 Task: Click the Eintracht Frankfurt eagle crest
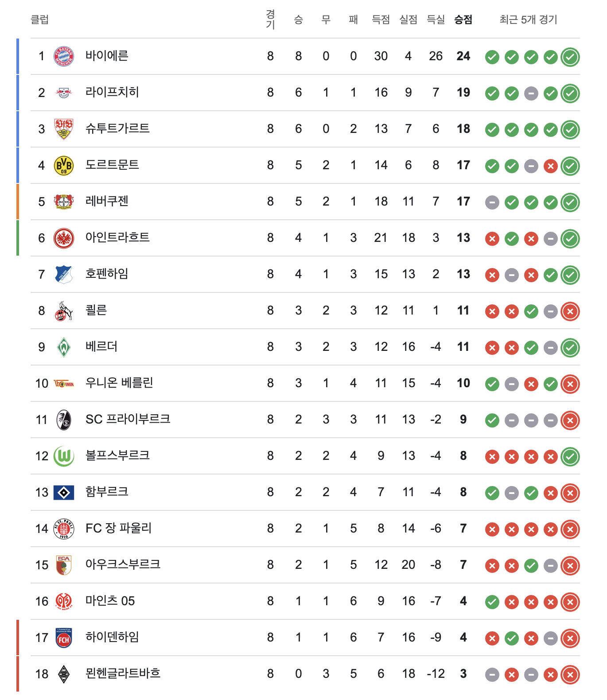(x=64, y=238)
